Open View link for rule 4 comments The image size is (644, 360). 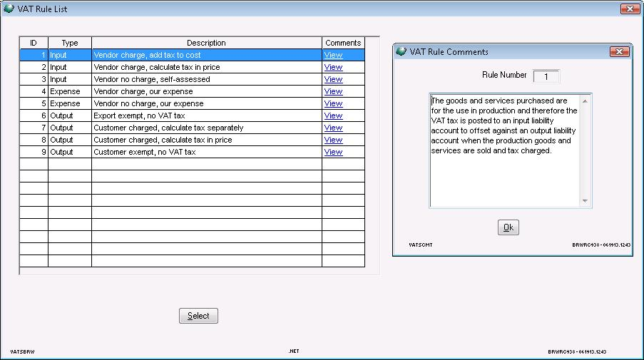click(x=333, y=91)
